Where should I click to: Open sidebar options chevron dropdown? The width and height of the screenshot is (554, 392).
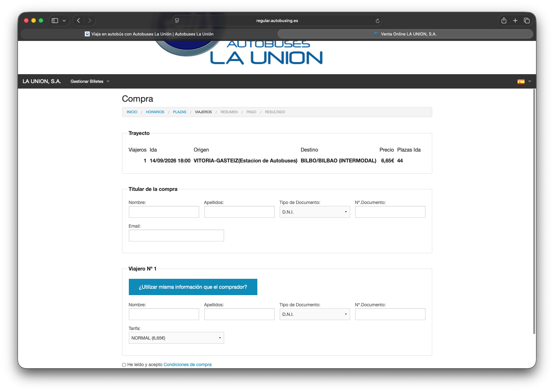point(64,20)
